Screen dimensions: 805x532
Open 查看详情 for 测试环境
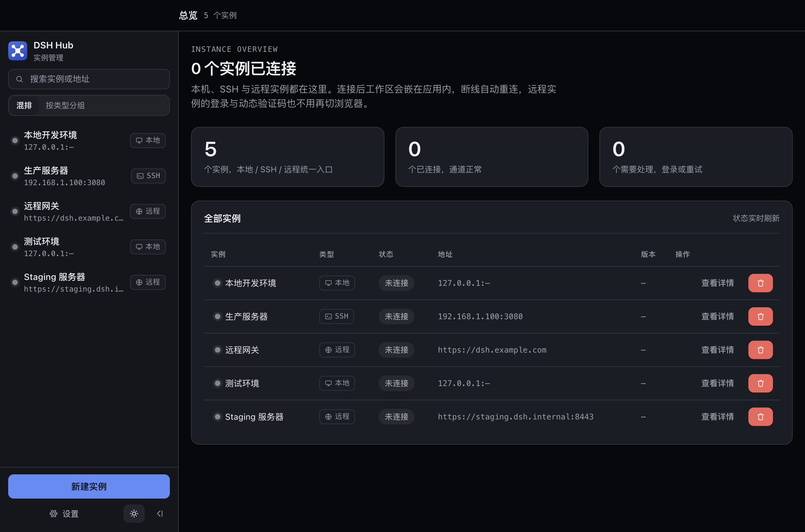718,383
